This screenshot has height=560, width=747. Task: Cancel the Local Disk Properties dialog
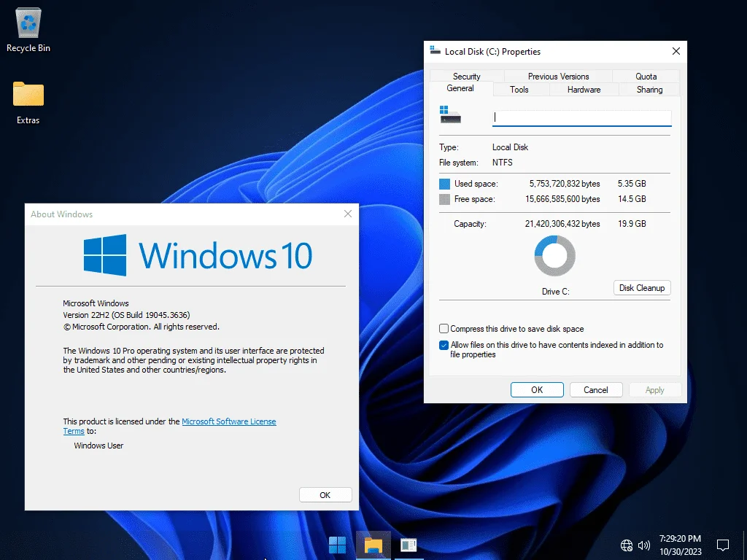pyautogui.click(x=596, y=389)
